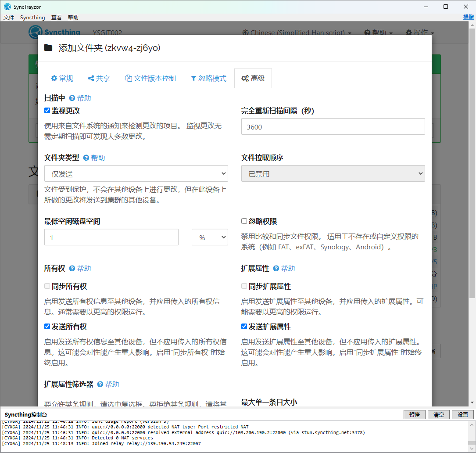Click the 最低空闲磁盘空间 value field
476x453 pixels.
point(111,237)
